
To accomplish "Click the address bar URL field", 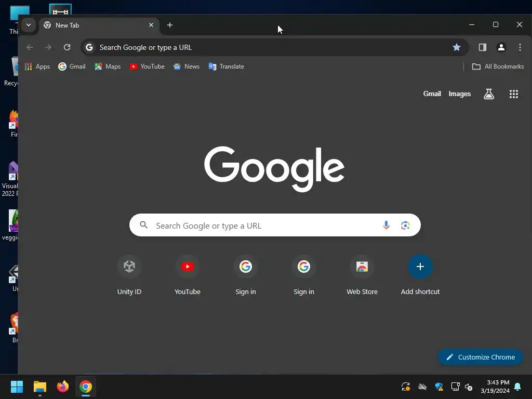I will 275,47.
